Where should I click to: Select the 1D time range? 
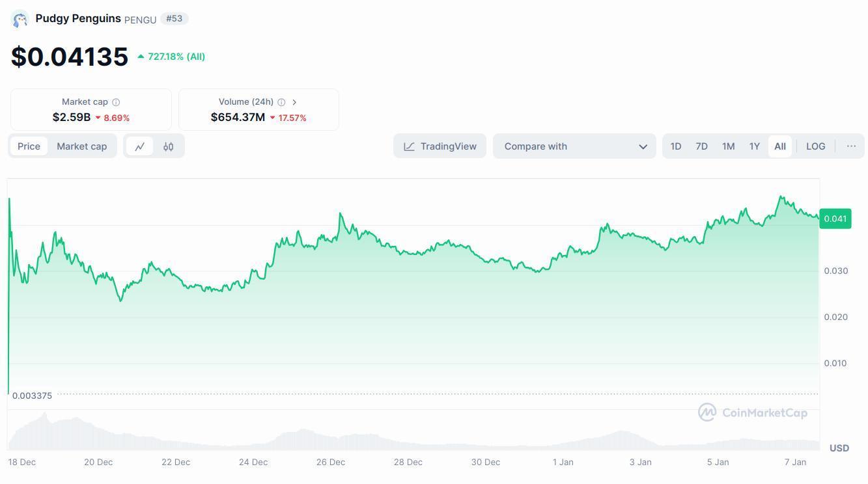pos(676,146)
